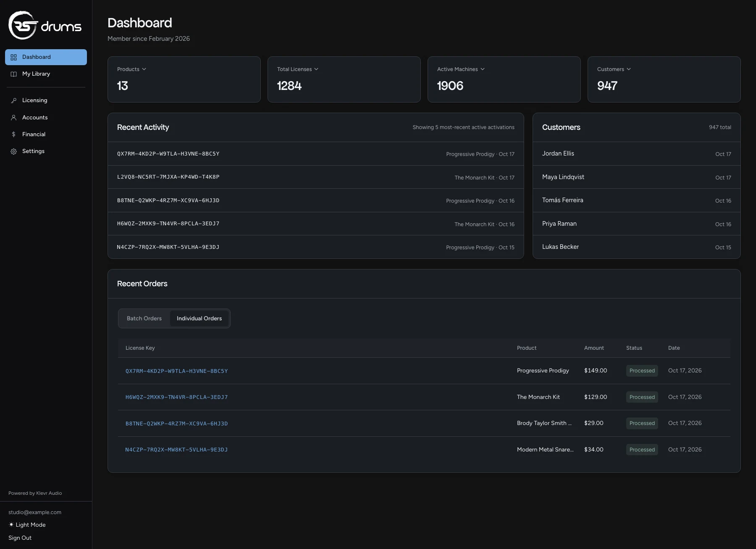Open order key H6WQZ-2MXK9-TN4VR-8PCLA-3EDJ7 link

tap(176, 397)
